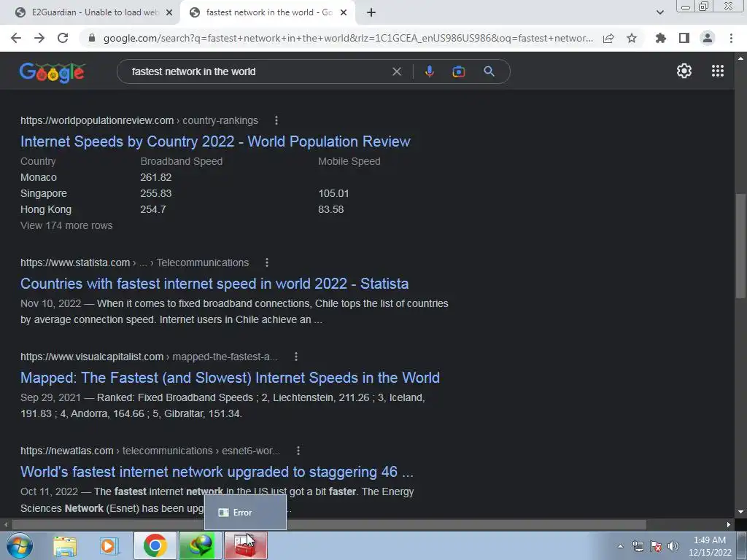Open the Google apps grid

click(x=718, y=71)
